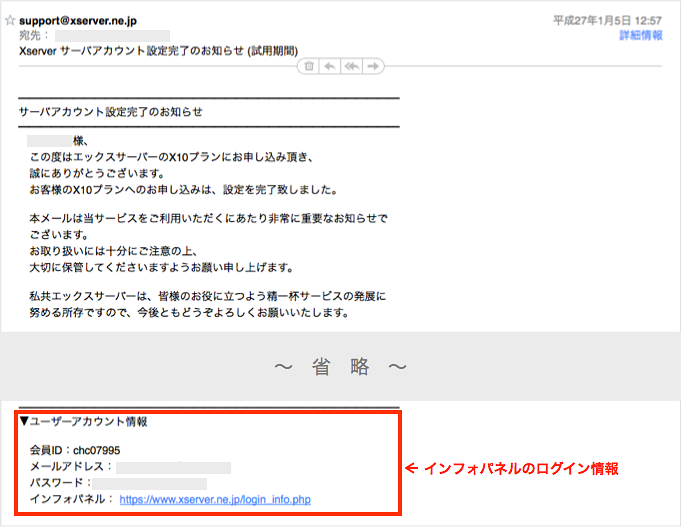
Task: Select sender address support@xserver.ne.jp
Action: 78,20
